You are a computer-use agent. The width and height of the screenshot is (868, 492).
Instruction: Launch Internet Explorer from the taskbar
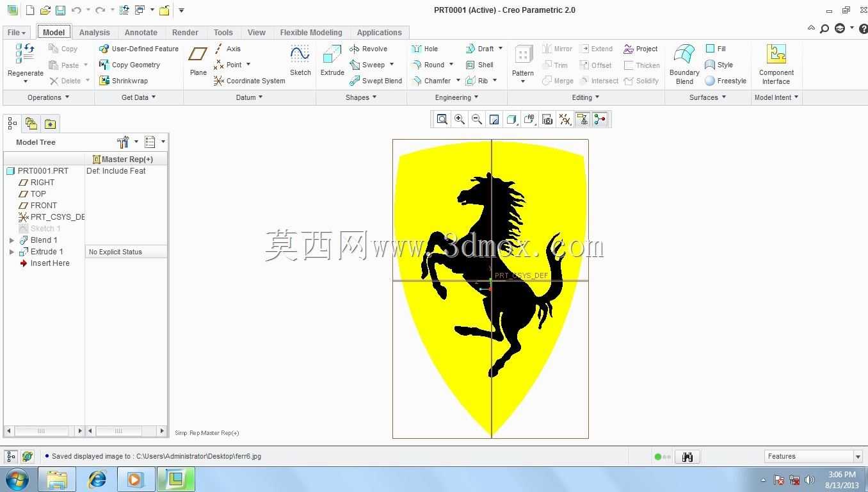click(x=97, y=479)
